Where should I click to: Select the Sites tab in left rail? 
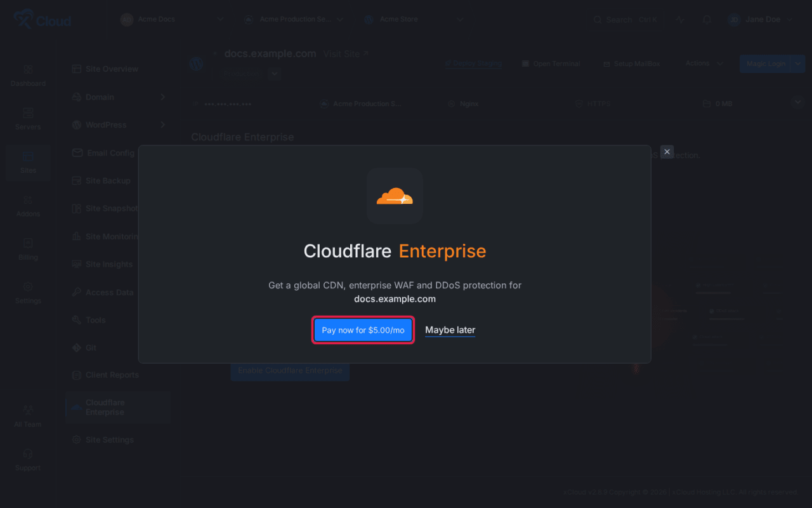pyautogui.click(x=28, y=163)
